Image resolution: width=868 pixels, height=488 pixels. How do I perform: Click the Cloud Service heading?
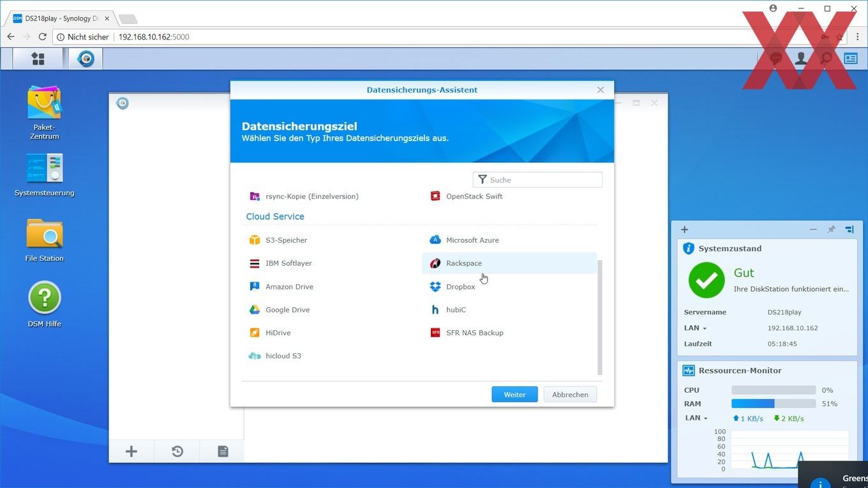[x=275, y=217]
